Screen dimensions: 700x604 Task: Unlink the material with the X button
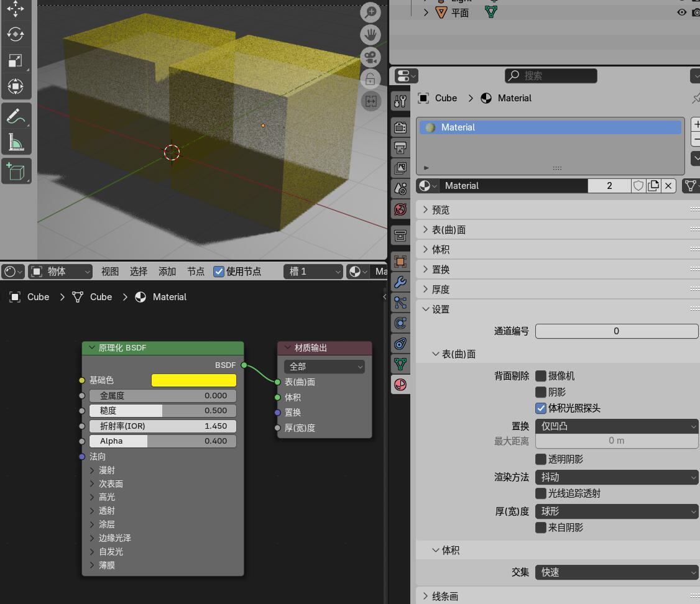click(668, 185)
